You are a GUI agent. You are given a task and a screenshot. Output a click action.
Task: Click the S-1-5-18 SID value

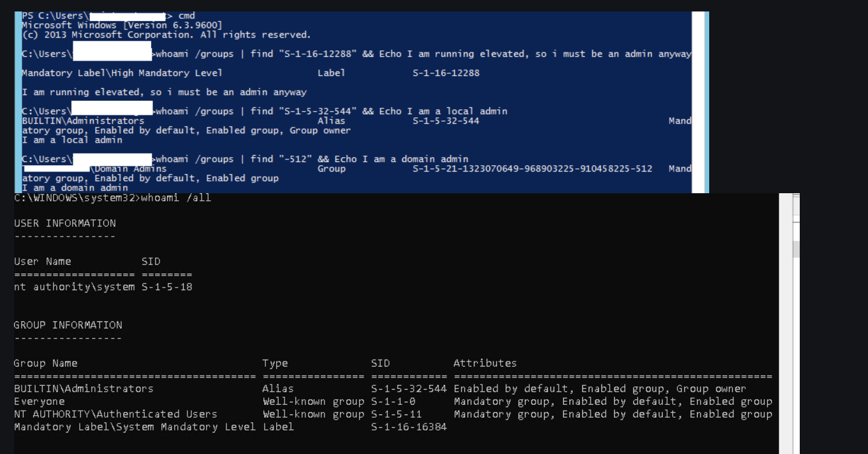click(x=167, y=287)
